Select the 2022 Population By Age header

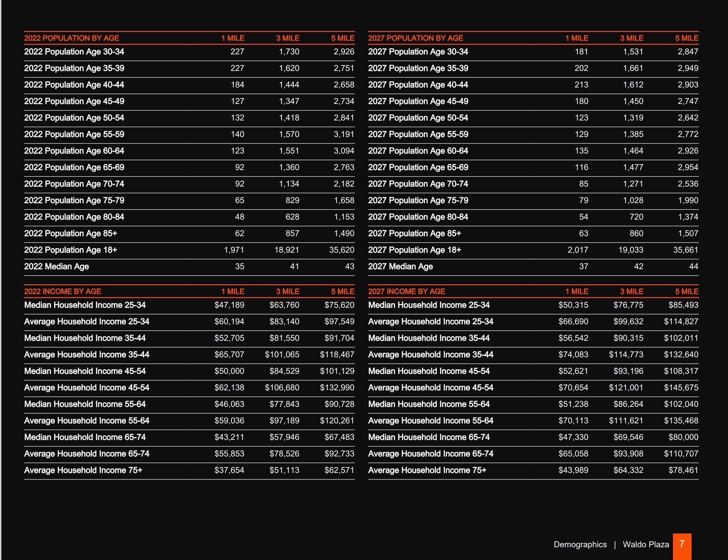tap(72, 38)
